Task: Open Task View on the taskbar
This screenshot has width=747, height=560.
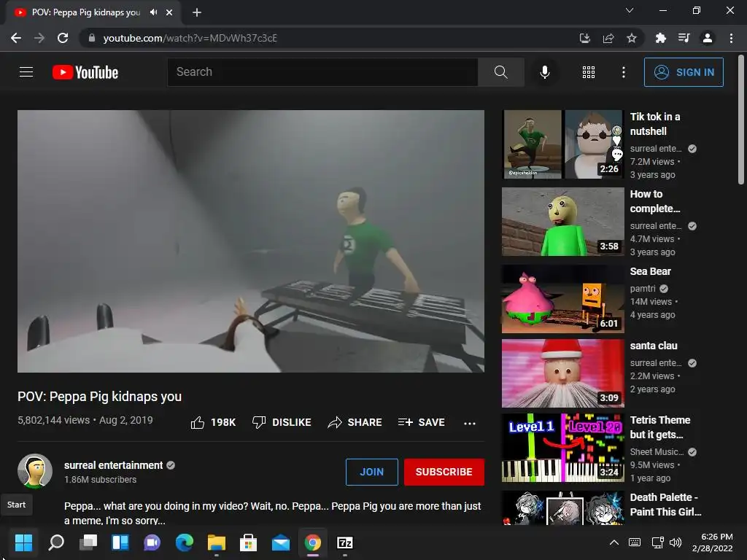Action: coord(88,542)
